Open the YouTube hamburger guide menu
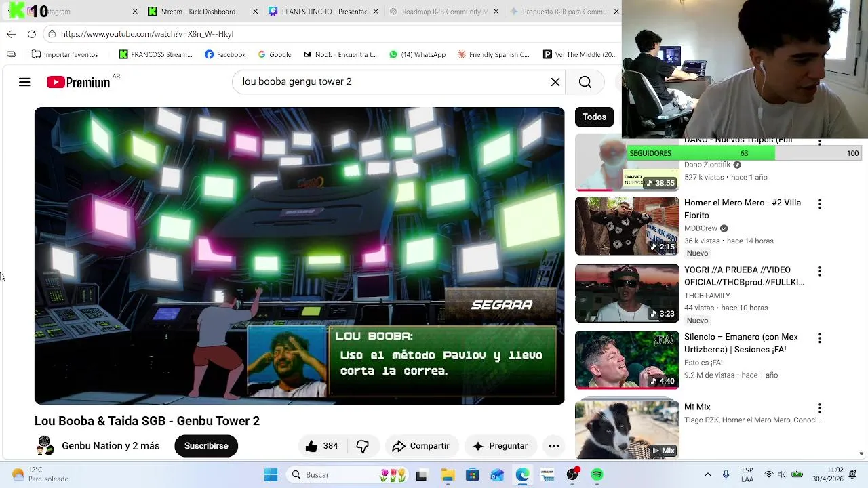 (x=24, y=82)
